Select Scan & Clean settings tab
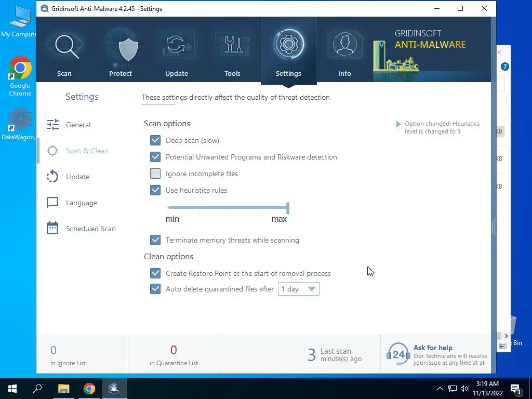 tap(87, 151)
